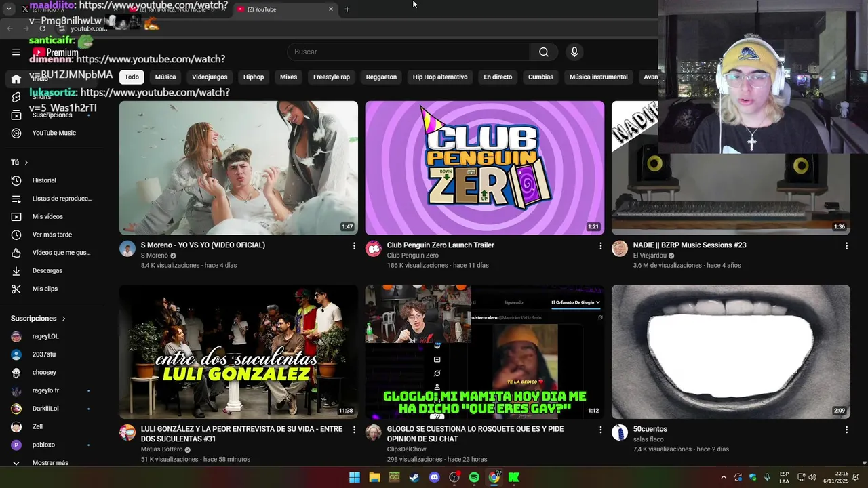Play the 50cuentos mouth thumbnail

pyautogui.click(x=731, y=352)
